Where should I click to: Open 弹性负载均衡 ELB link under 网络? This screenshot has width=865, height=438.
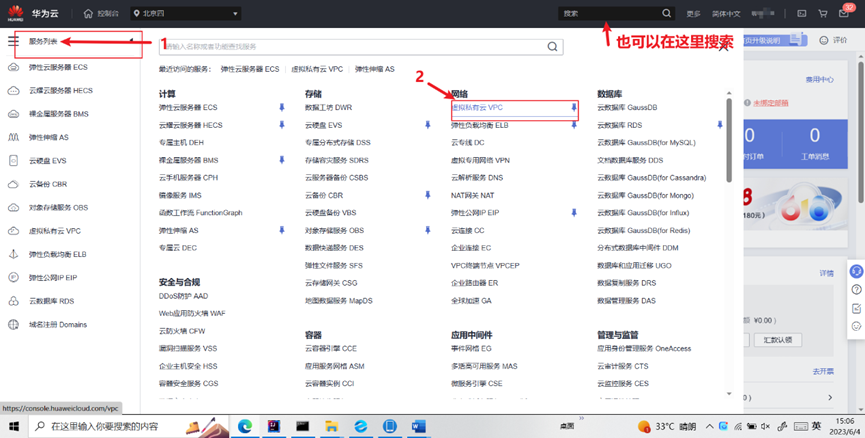(480, 125)
